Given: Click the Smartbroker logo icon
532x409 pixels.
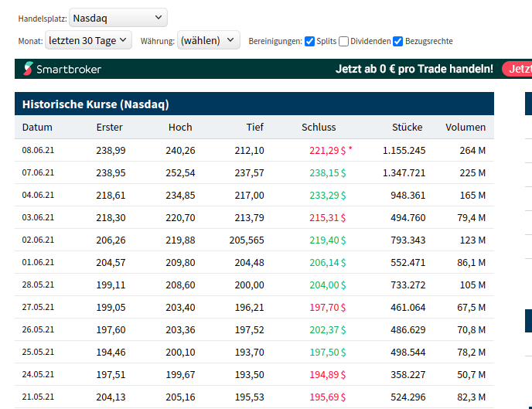Looking at the screenshot, I should 29,70.
